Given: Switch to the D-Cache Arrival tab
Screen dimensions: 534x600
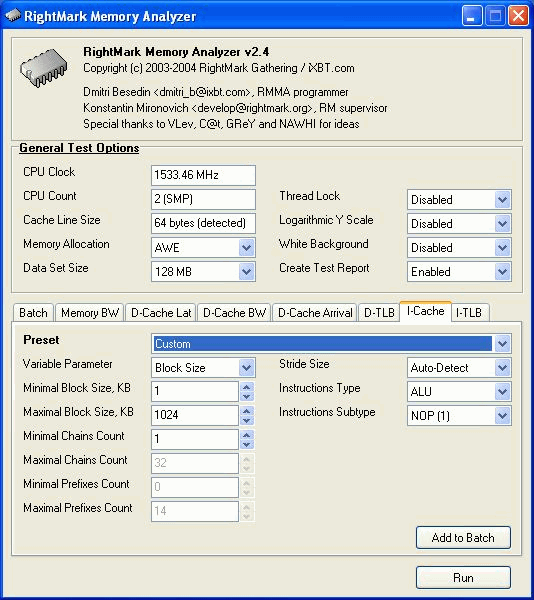Looking at the screenshot, I should pos(315,313).
